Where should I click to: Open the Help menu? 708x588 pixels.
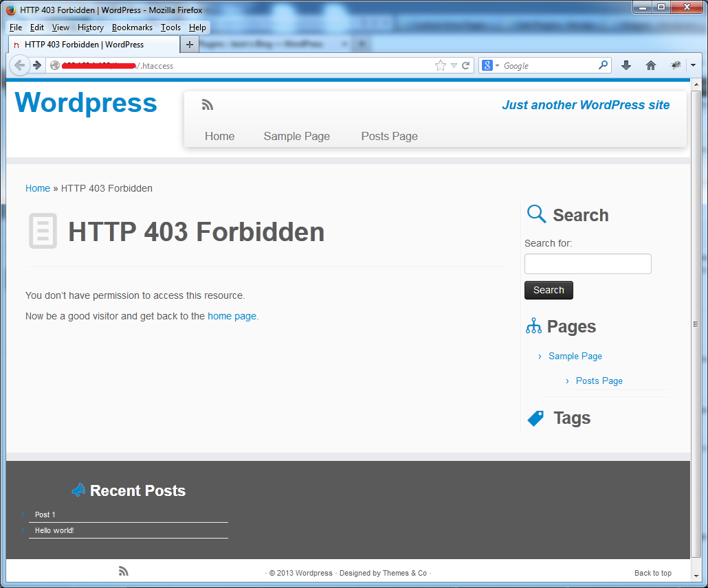pos(197,27)
